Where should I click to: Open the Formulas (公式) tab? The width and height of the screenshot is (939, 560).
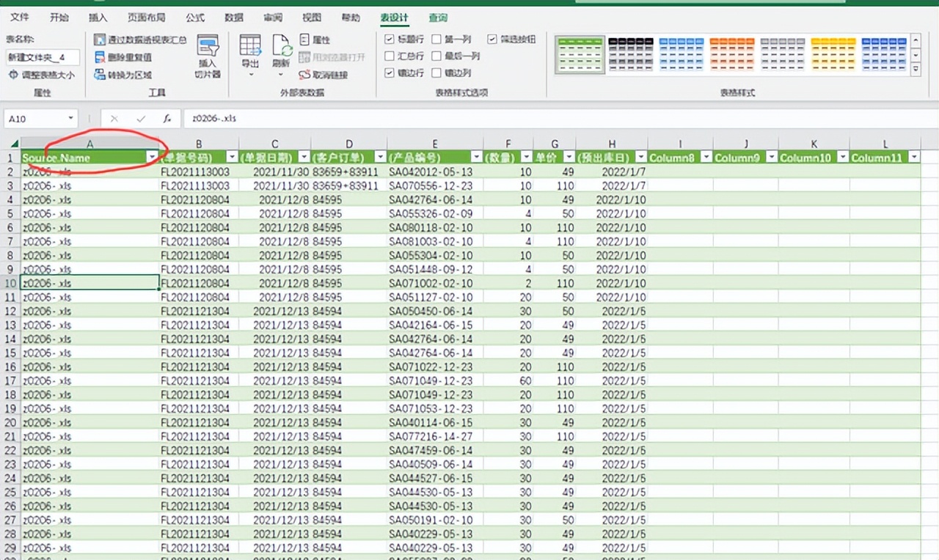(x=195, y=17)
